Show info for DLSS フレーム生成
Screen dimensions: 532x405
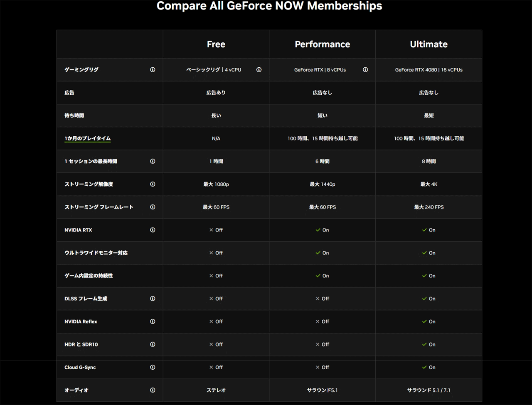[153, 299]
